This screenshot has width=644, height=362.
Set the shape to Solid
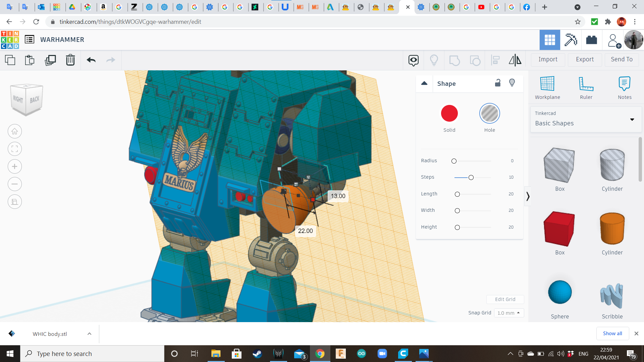(x=449, y=114)
